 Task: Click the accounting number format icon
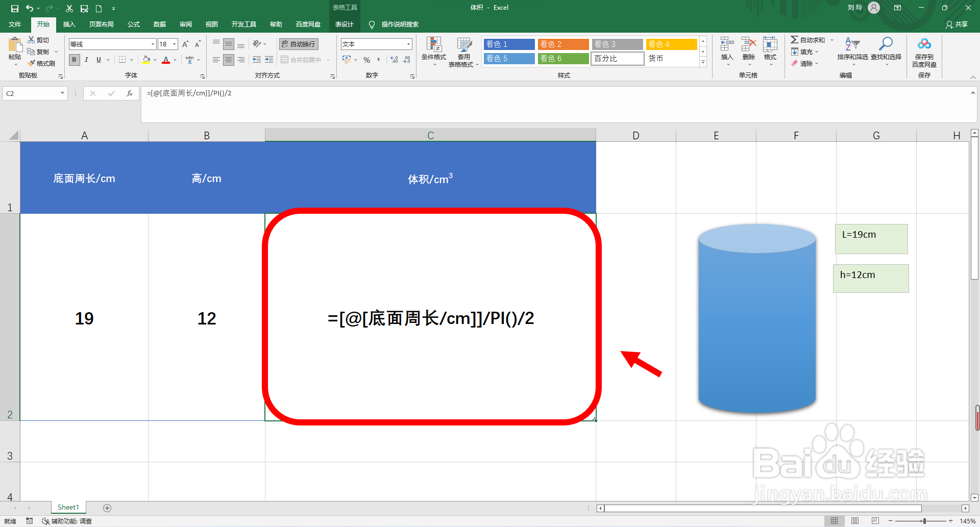point(347,60)
